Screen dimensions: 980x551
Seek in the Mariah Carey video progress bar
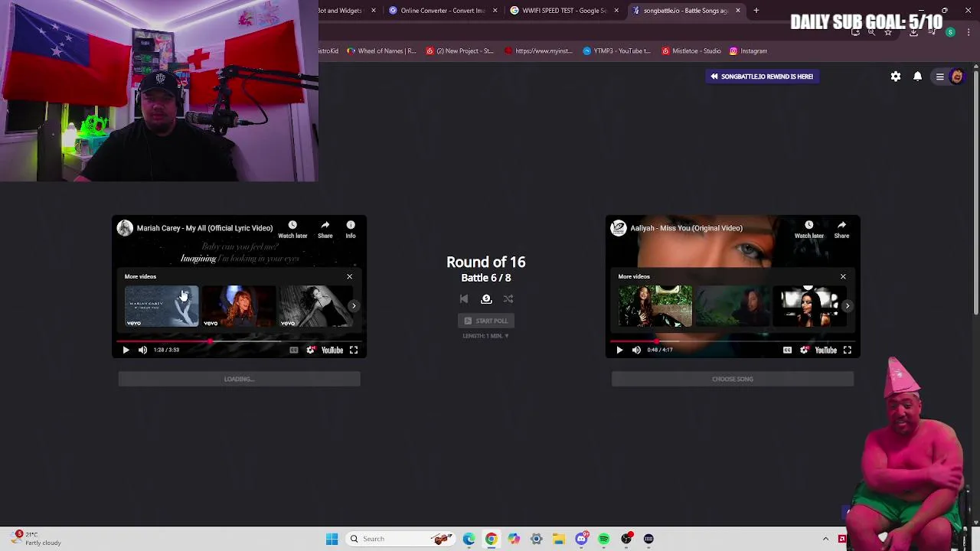pos(239,341)
